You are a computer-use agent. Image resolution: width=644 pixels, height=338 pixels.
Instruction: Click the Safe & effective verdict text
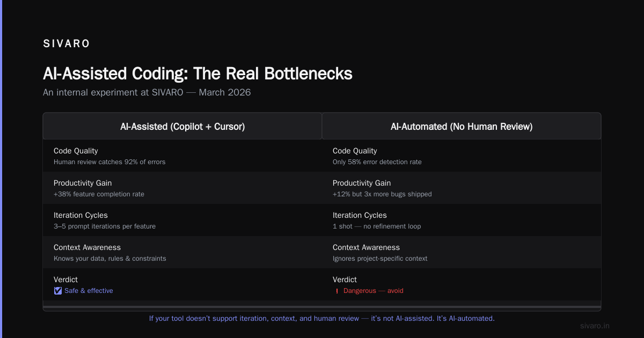pyautogui.click(x=89, y=291)
